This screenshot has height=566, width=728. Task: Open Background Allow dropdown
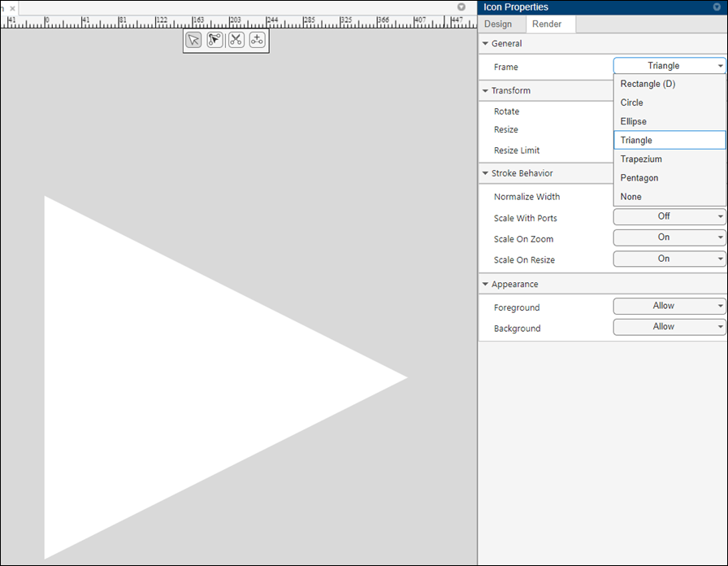pos(669,327)
